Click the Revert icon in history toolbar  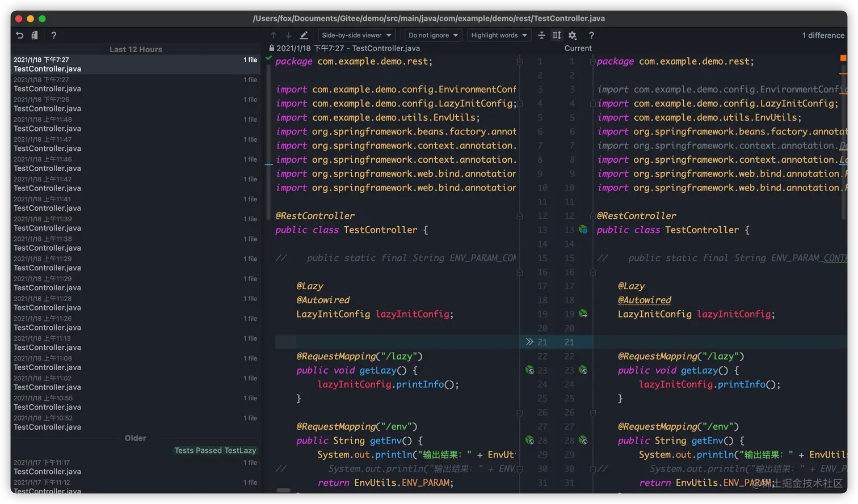click(20, 35)
